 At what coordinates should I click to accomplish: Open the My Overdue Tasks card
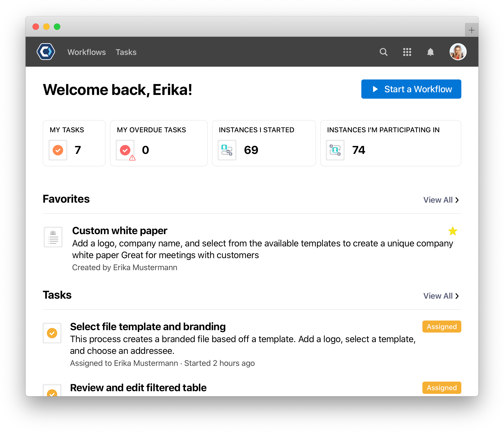[159, 143]
